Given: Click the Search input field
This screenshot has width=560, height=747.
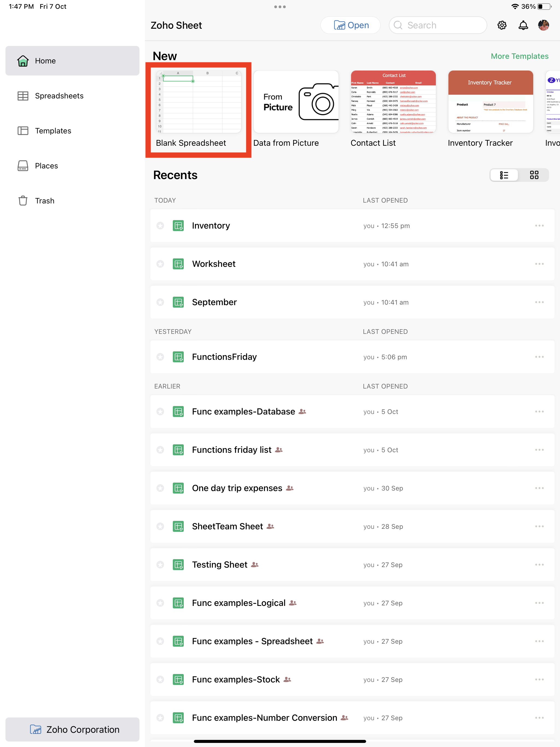Looking at the screenshot, I should 438,25.
